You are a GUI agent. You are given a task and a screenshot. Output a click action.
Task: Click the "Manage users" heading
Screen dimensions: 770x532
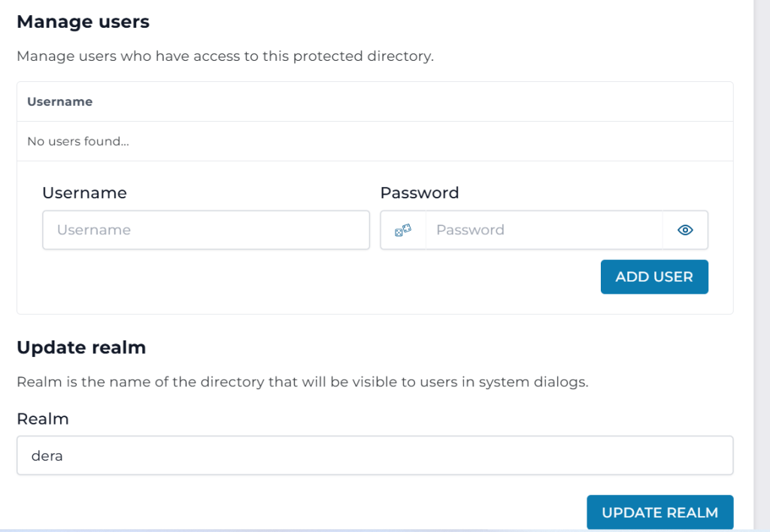coord(83,22)
